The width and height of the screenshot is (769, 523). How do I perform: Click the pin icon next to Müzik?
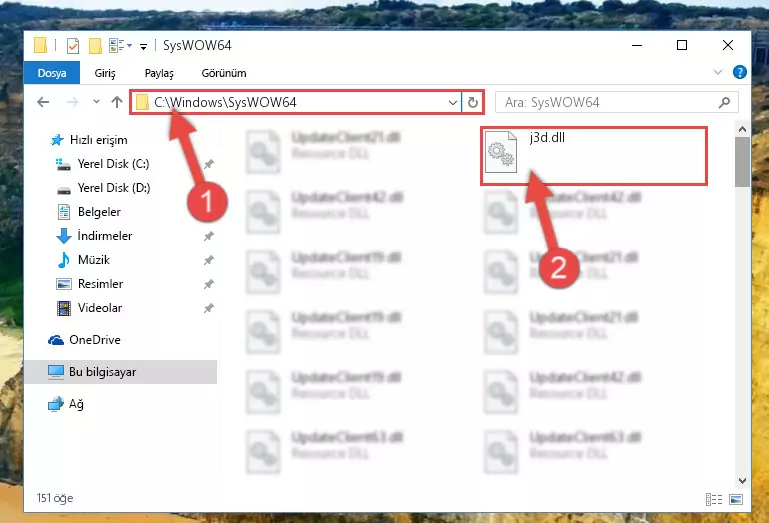tap(208, 260)
